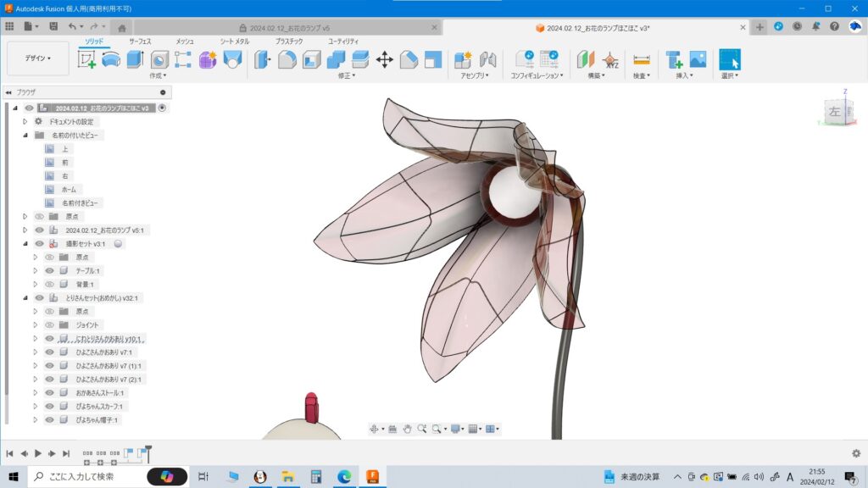Expand the ドキュメントの設定 node

25,122
